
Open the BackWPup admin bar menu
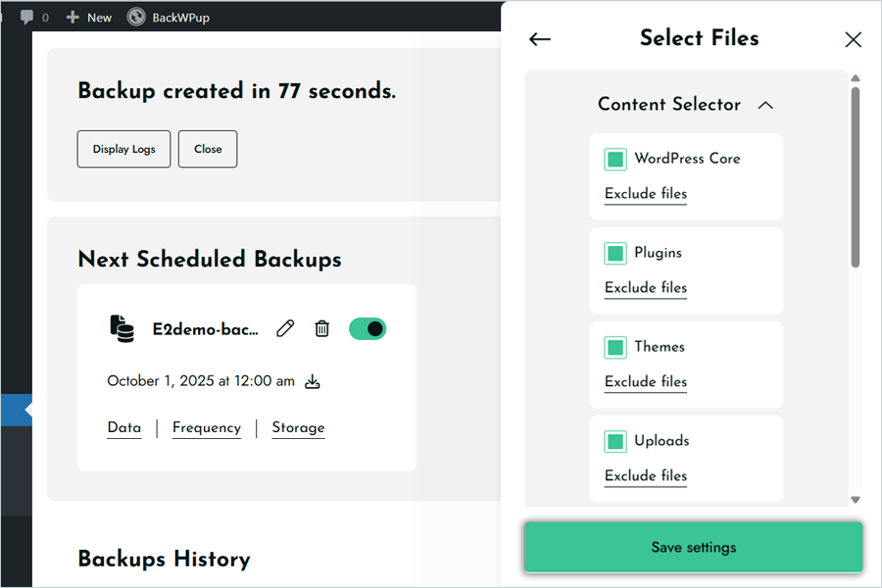coord(167,17)
